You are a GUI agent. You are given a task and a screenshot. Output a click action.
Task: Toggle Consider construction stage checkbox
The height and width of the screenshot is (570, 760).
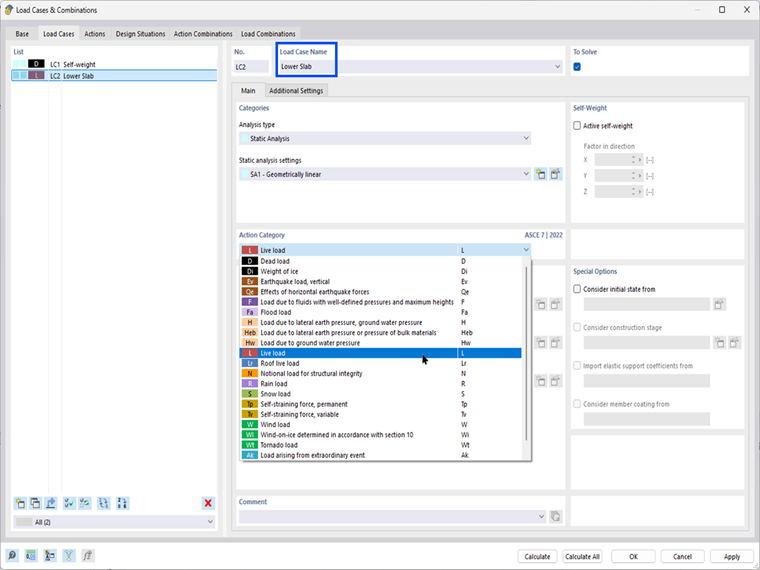pyautogui.click(x=577, y=327)
